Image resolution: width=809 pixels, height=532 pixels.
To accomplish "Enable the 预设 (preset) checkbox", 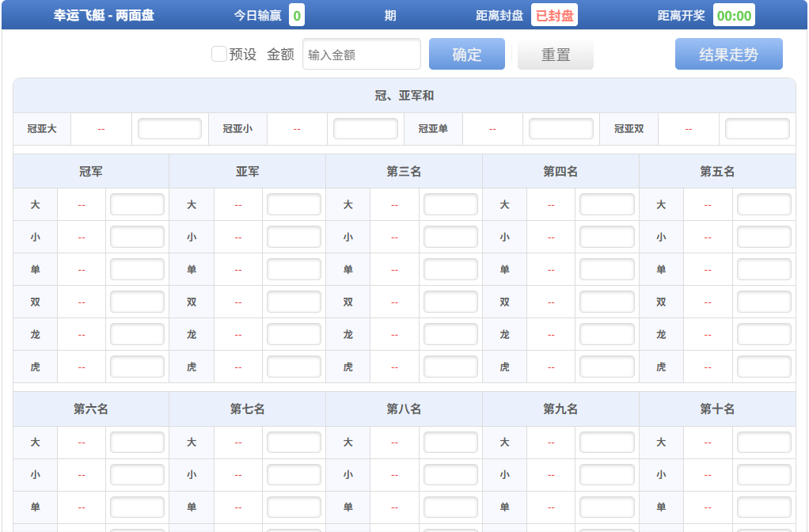I will tap(218, 54).
